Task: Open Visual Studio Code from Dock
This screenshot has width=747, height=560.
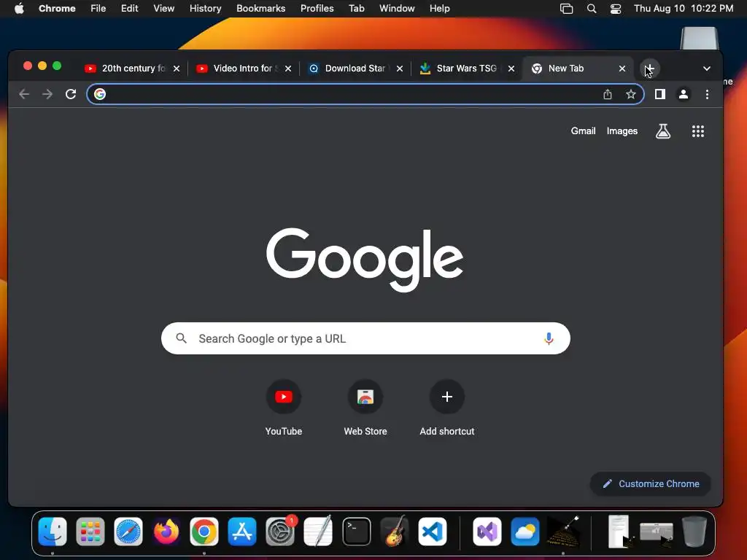Action: tap(432, 532)
